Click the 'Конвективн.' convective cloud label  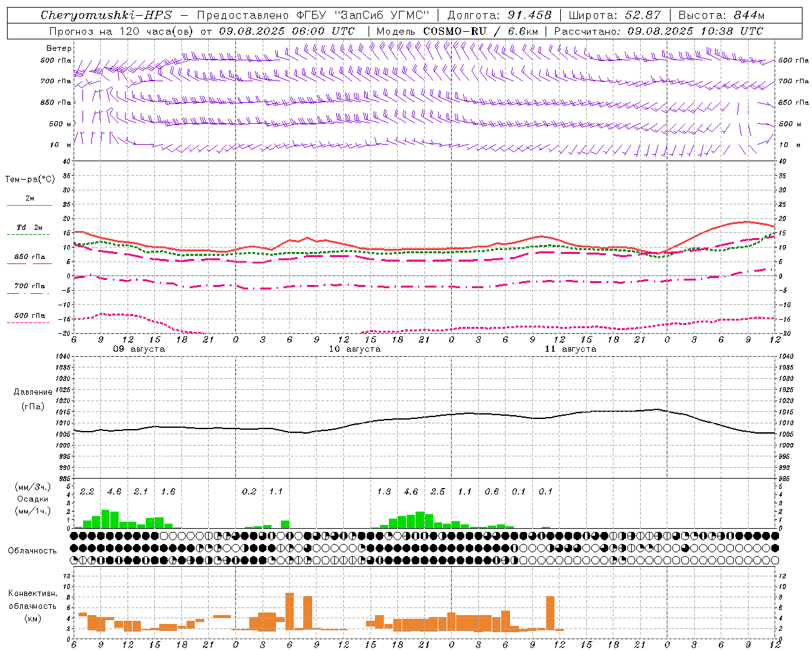33,594
